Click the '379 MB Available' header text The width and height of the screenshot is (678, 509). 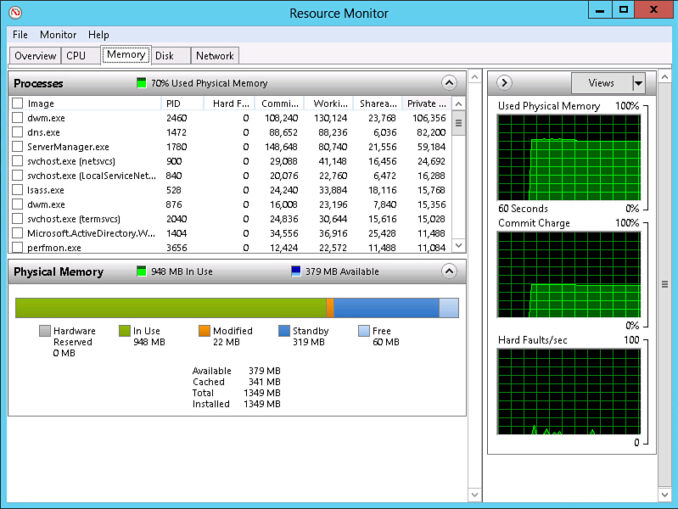pyautogui.click(x=342, y=272)
